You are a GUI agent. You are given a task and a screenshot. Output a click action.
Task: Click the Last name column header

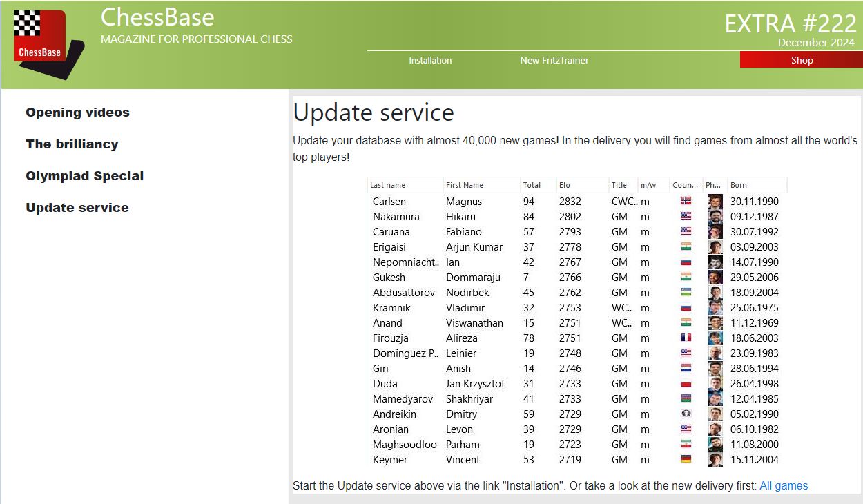click(x=387, y=185)
